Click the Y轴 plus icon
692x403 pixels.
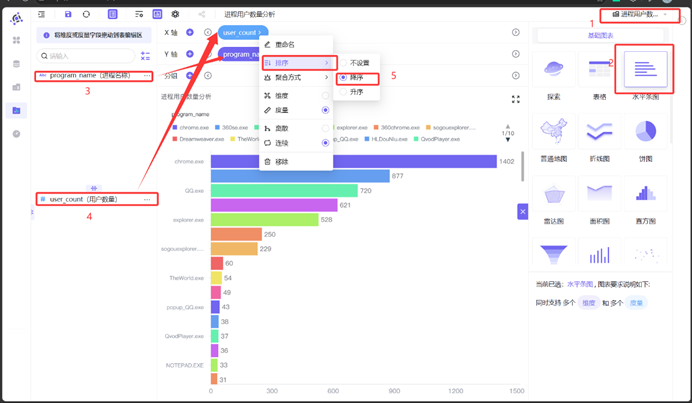point(190,54)
